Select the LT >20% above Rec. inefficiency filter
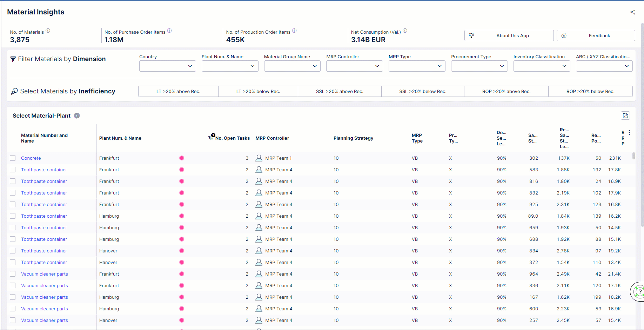 point(178,91)
